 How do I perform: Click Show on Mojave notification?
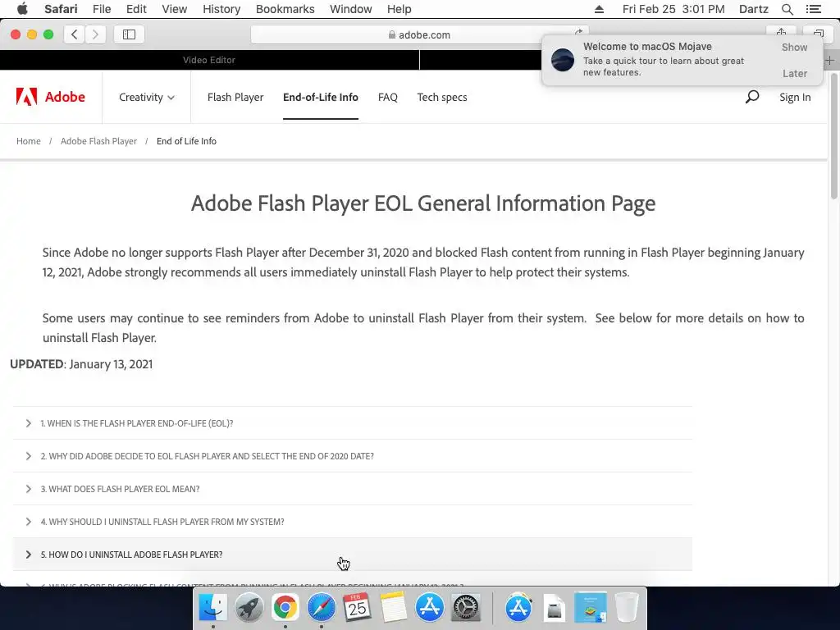coord(794,47)
